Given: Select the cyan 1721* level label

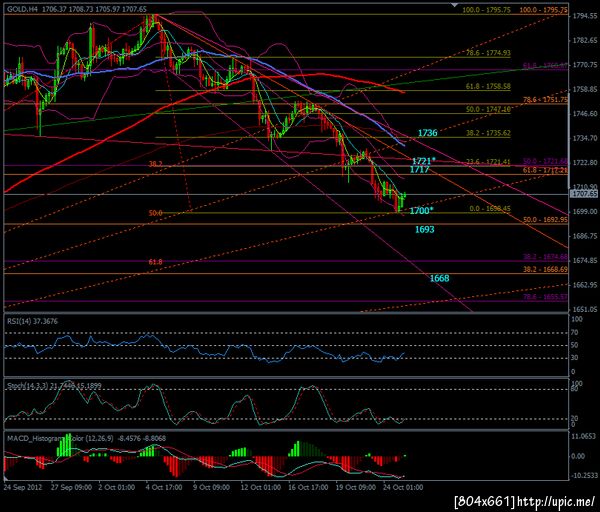Looking at the screenshot, I should pos(424,161).
